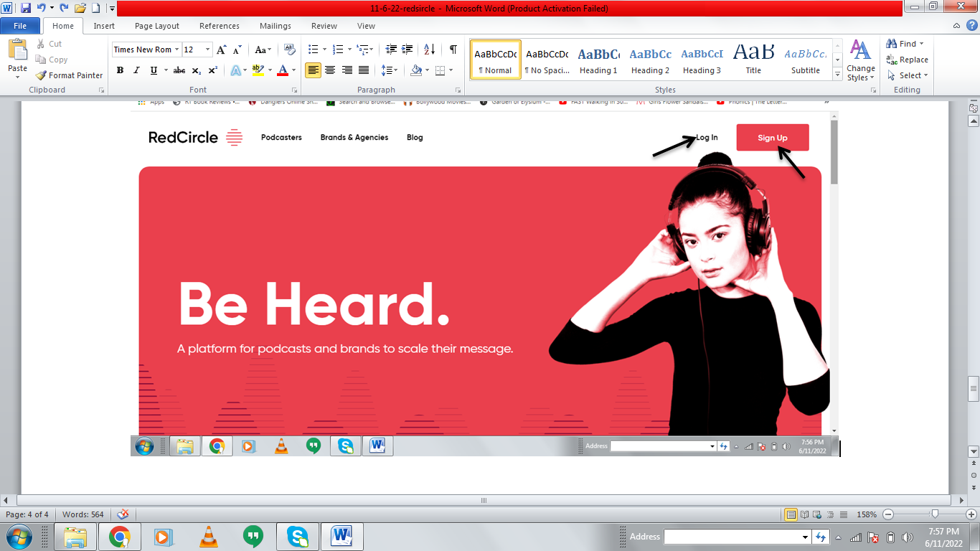The width and height of the screenshot is (980, 551).
Task: Check proofing errors in status bar
Action: 123,514
